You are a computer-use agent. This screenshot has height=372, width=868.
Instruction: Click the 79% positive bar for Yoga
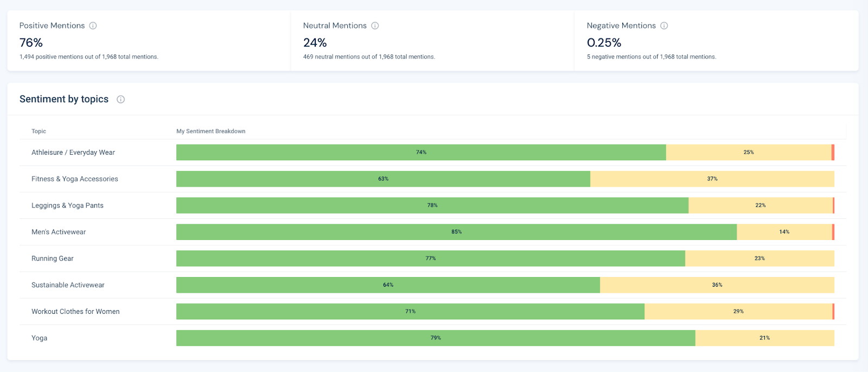pos(436,338)
